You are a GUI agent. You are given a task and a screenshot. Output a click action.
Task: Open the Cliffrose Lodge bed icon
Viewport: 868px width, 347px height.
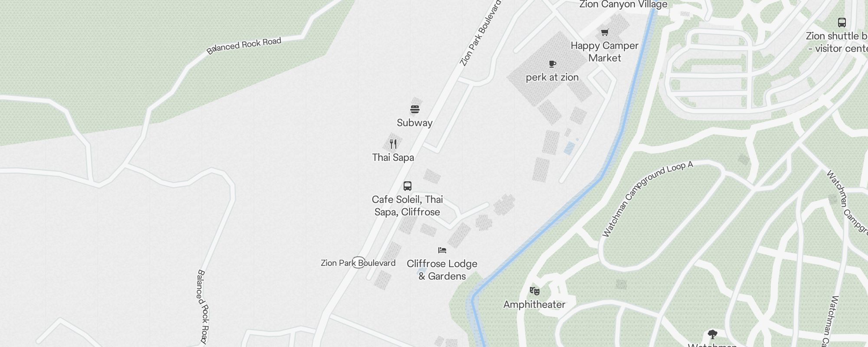(x=442, y=250)
